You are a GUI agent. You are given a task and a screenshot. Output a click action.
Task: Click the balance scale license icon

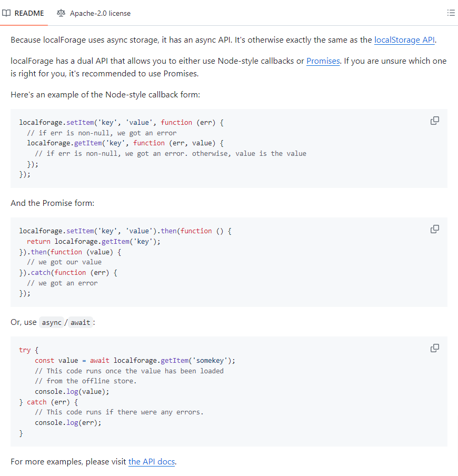point(61,13)
